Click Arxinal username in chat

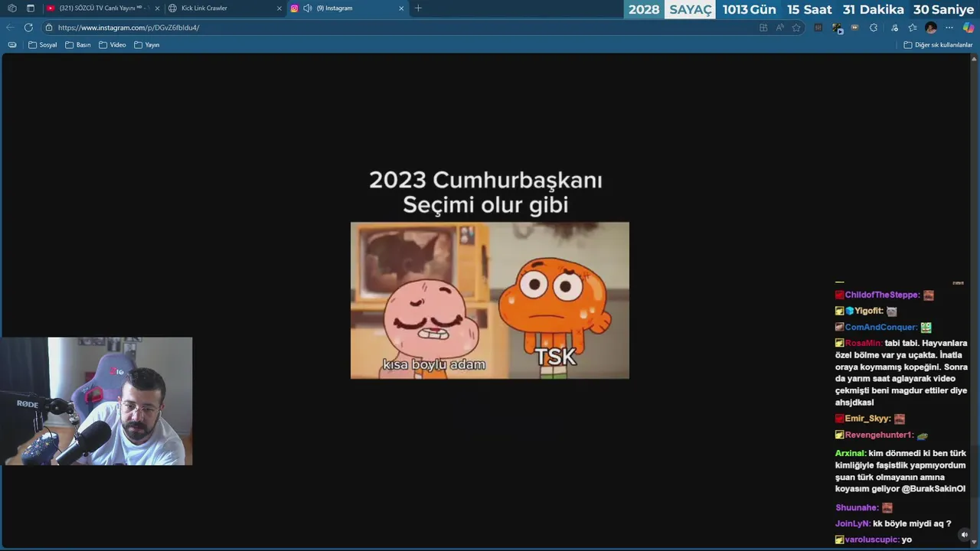click(851, 453)
